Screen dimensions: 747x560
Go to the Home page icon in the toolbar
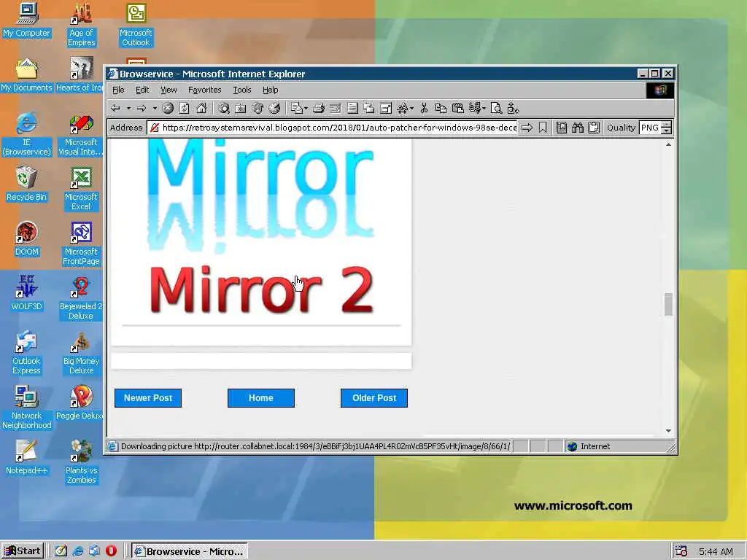pos(201,109)
